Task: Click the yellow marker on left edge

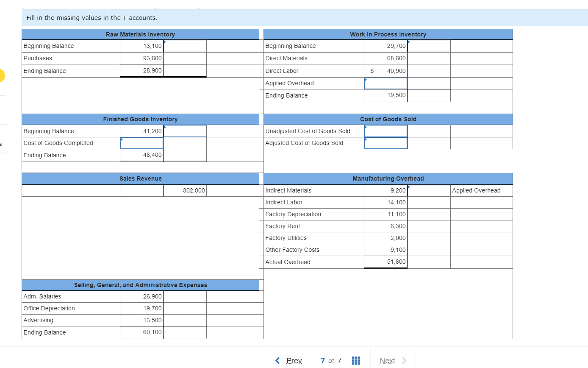Action: [x=2, y=76]
